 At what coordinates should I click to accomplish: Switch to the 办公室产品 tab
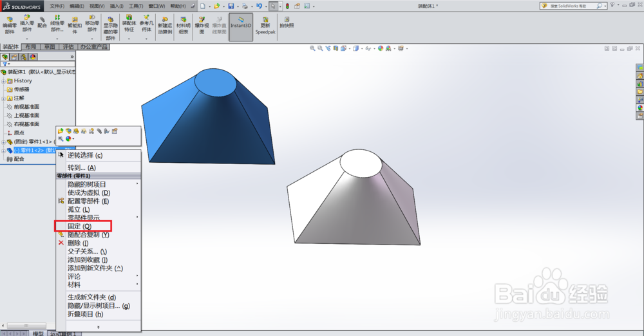pyautogui.click(x=93, y=47)
